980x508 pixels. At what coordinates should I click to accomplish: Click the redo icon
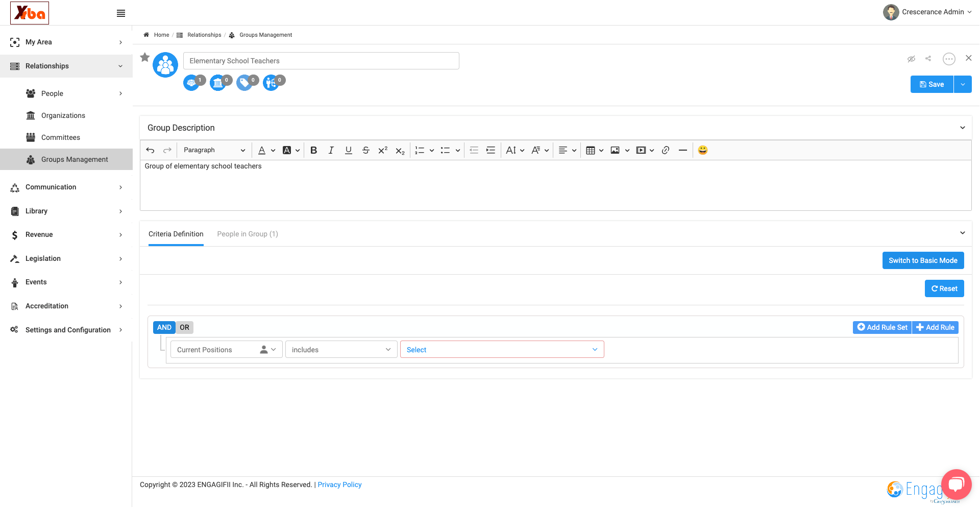click(x=167, y=150)
